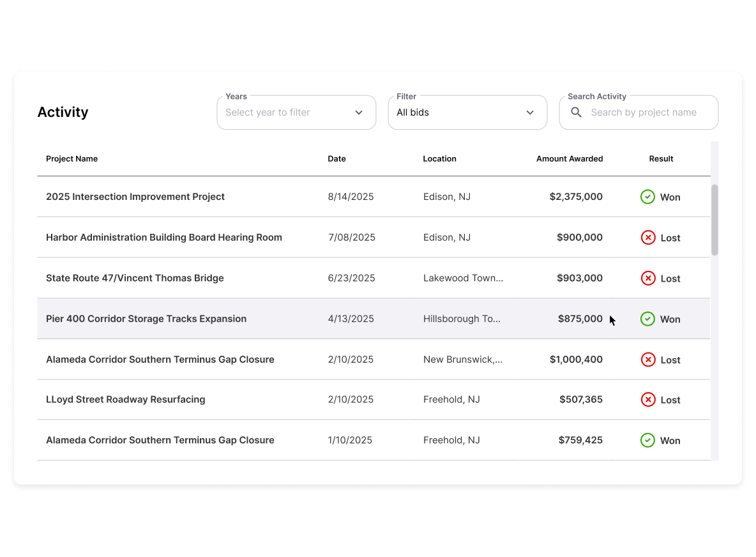The height and width of the screenshot is (557, 756).
Task: Click the red Lost icon for the $1,000,400 bid
Action: 647,360
